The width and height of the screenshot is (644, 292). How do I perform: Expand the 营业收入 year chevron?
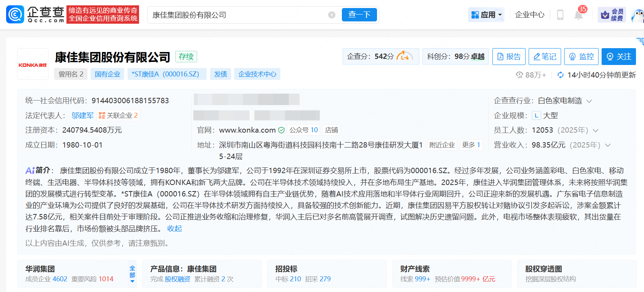(x=608, y=145)
